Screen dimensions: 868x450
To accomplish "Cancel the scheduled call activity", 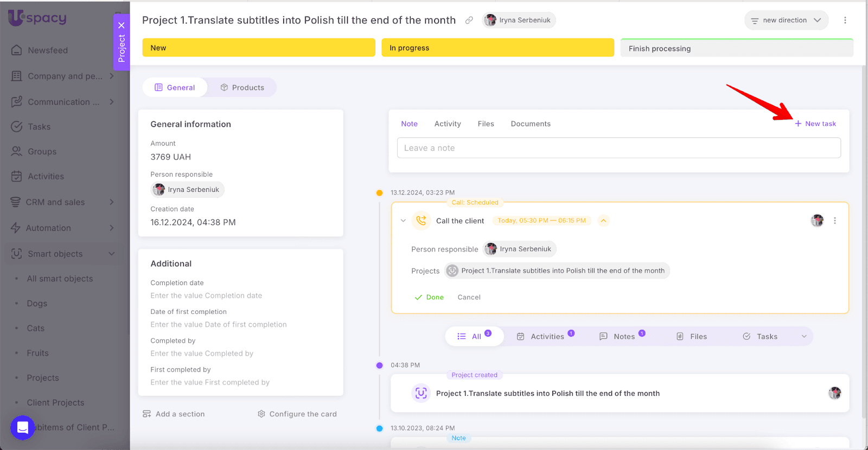I will [x=469, y=297].
